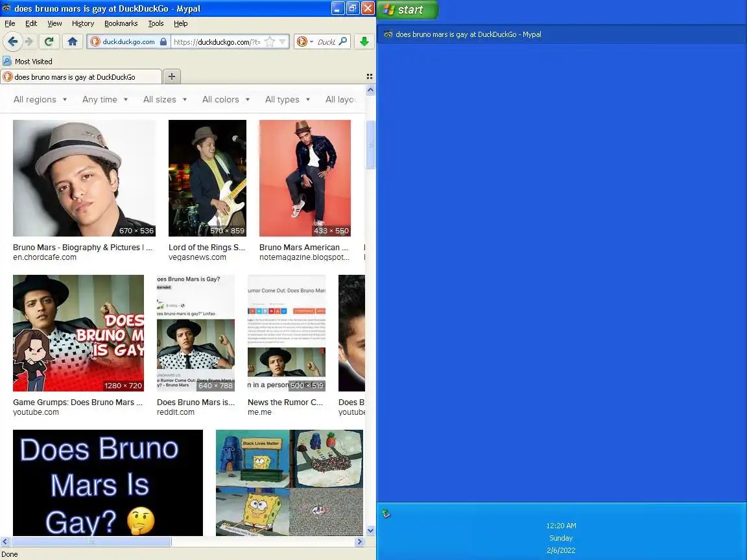Click the duckduckgo.com site identity badge

click(128, 42)
